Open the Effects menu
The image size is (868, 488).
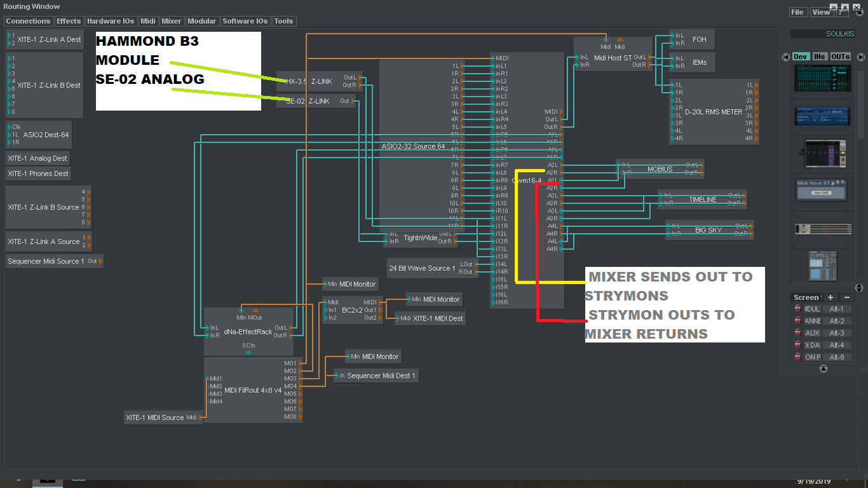point(69,21)
